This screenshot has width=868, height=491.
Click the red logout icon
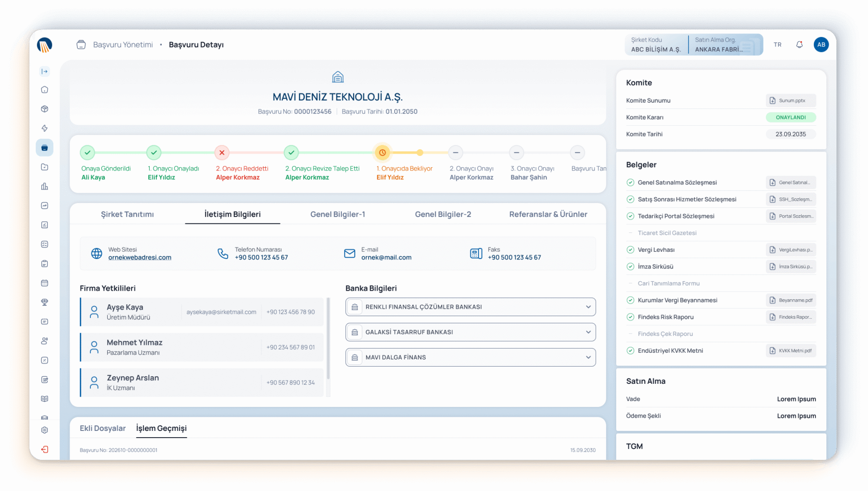pos(44,449)
